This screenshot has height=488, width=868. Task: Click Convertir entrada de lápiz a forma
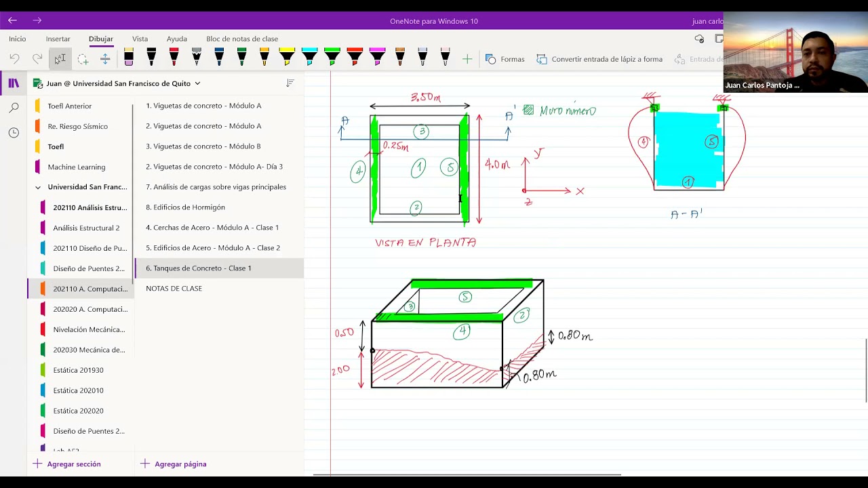[x=599, y=59]
